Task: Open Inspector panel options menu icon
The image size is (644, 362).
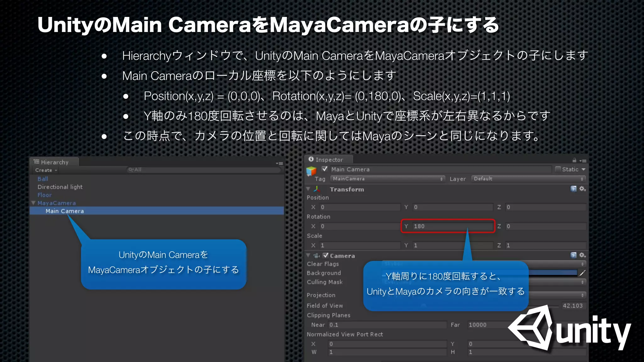Action: point(583,161)
